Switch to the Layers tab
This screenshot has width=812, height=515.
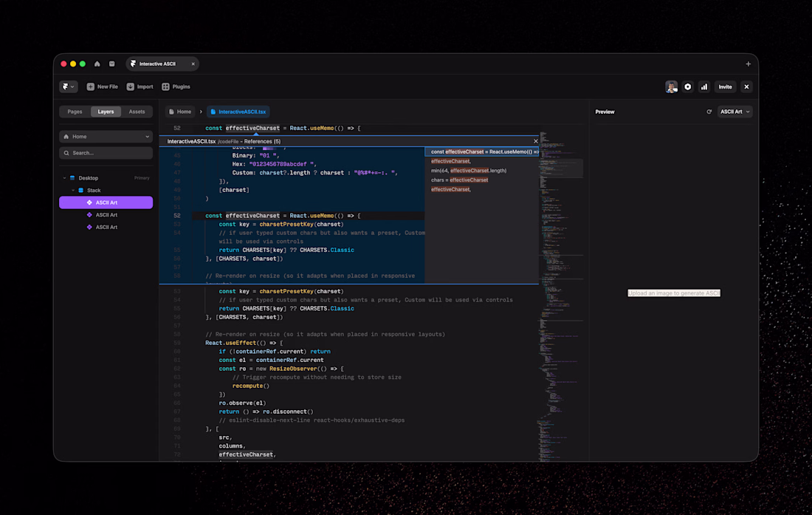(106, 112)
